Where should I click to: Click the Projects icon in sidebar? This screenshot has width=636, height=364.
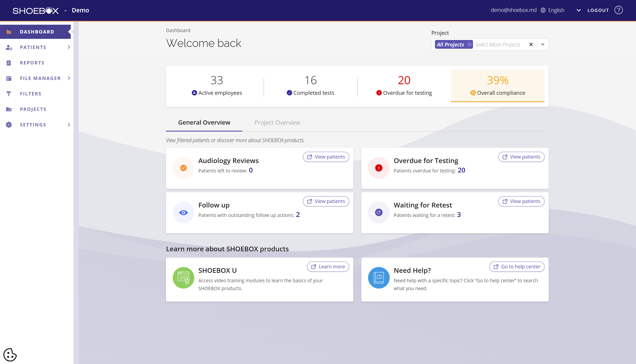tap(9, 109)
